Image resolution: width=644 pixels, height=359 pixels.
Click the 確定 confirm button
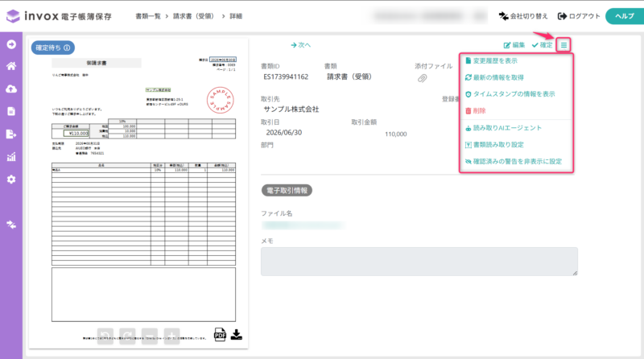(542, 45)
